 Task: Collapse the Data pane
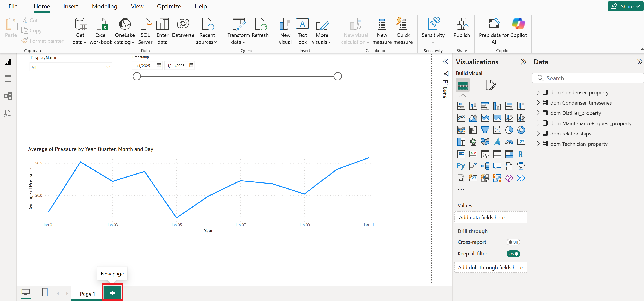click(639, 62)
